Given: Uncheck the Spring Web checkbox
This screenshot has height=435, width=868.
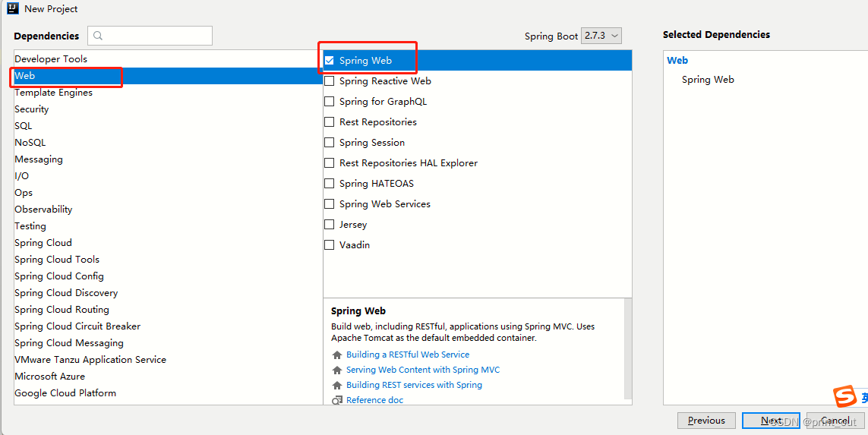Looking at the screenshot, I should 330,60.
